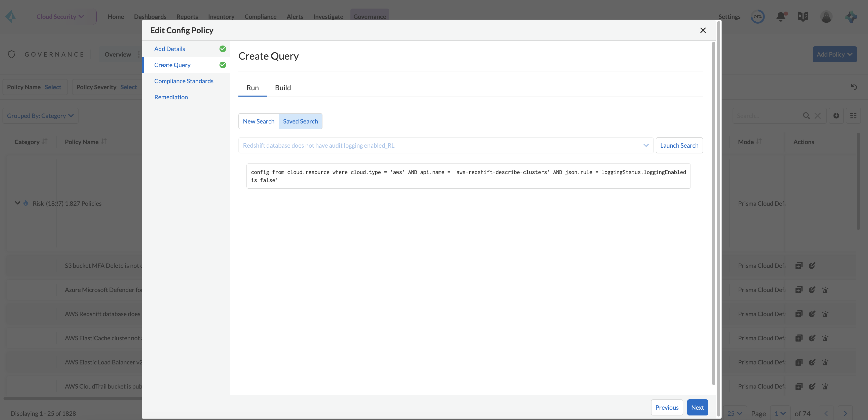Screen dimensions: 868x420
Task: Click the Governance shield icon
Action: pyautogui.click(x=12, y=54)
